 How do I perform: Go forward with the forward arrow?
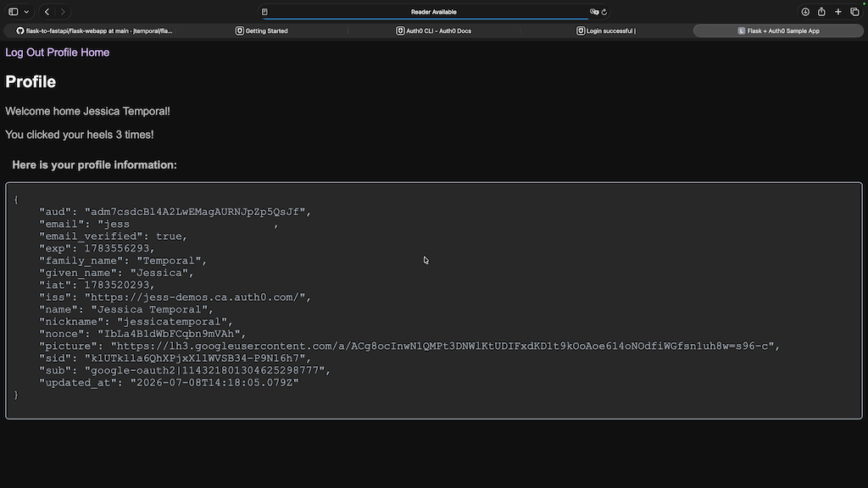coord(63,12)
